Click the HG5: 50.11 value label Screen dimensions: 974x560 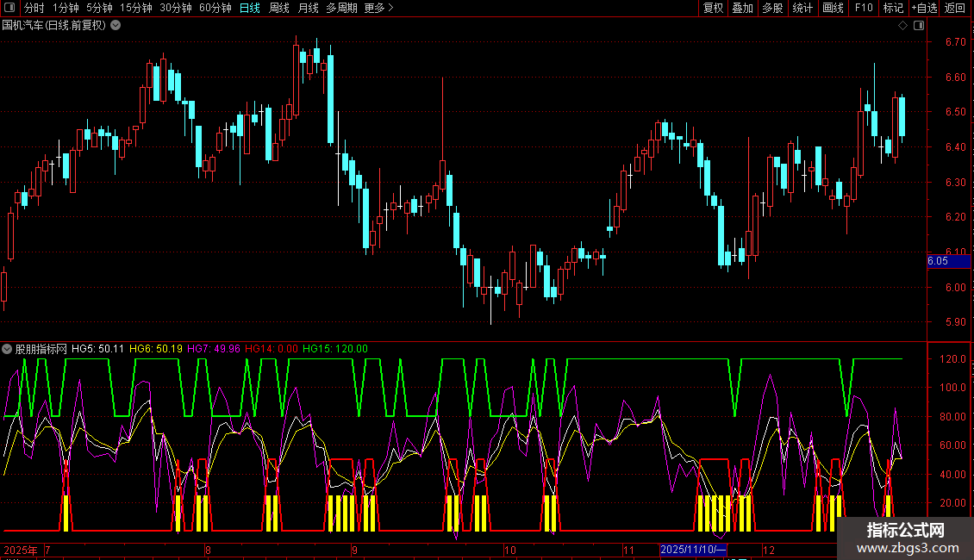tap(97, 349)
